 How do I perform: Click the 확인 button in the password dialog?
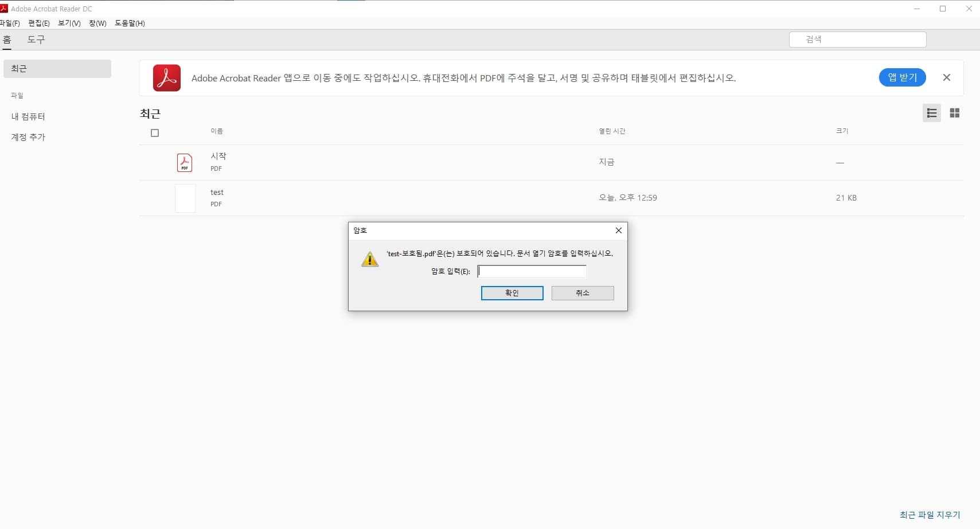pyautogui.click(x=511, y=292)
